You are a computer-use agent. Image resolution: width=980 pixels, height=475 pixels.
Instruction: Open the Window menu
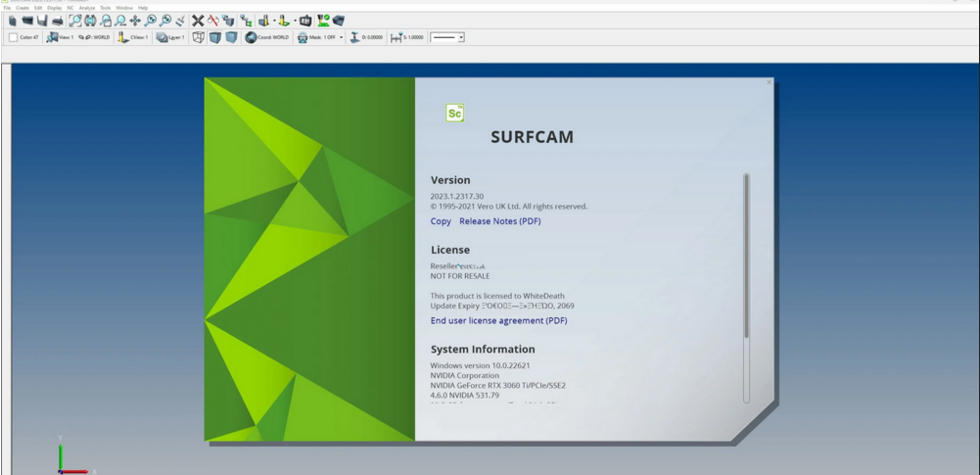pos(124,8)
